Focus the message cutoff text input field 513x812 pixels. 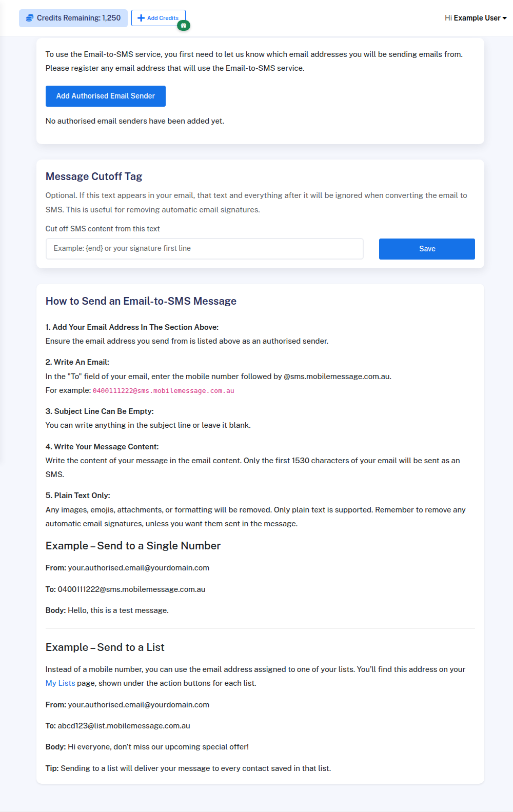click(204, 249)
